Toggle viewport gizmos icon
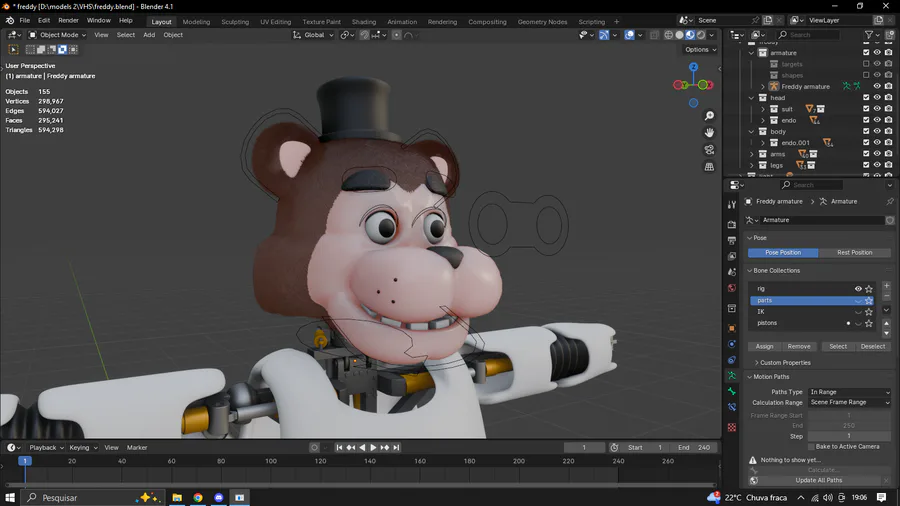 pyautogui.click(x=604, y=35)
